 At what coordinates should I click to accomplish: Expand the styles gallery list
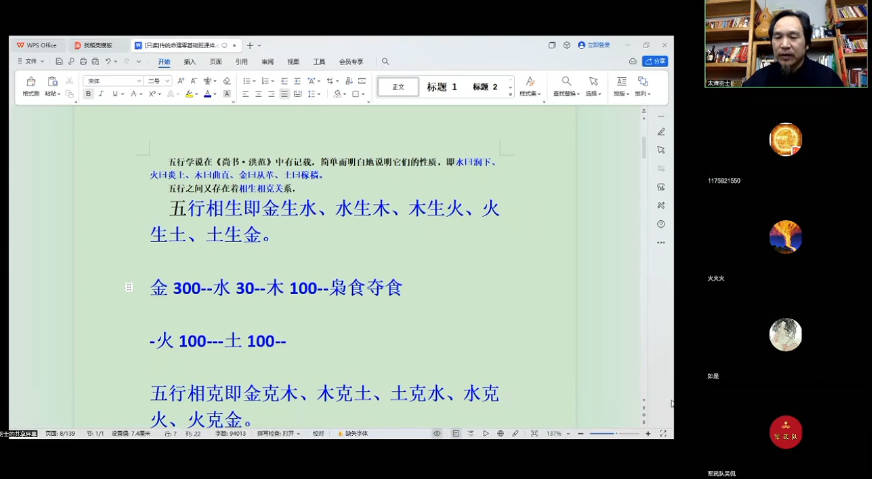tap(510, 92)
